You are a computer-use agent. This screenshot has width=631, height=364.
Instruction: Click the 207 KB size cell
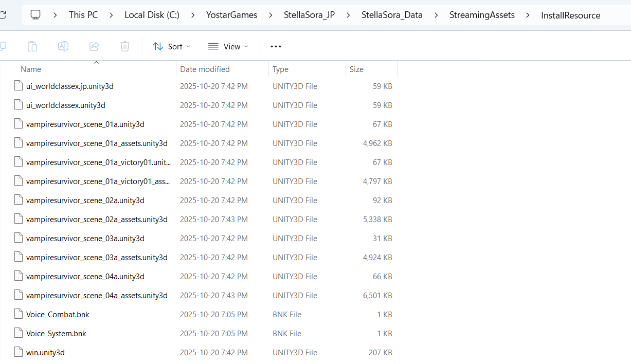(381, 352)
